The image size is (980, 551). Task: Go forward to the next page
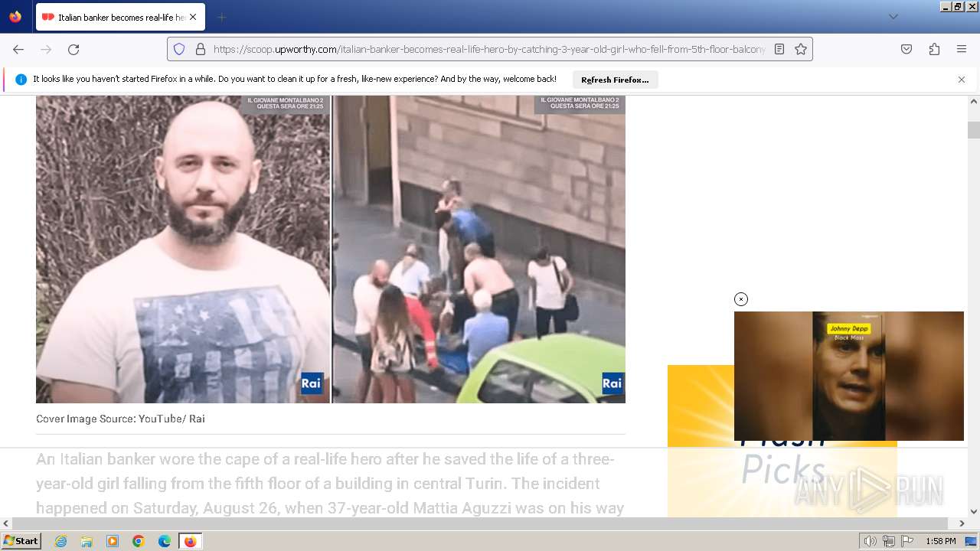pyautogui.click(x=46, y=49)
